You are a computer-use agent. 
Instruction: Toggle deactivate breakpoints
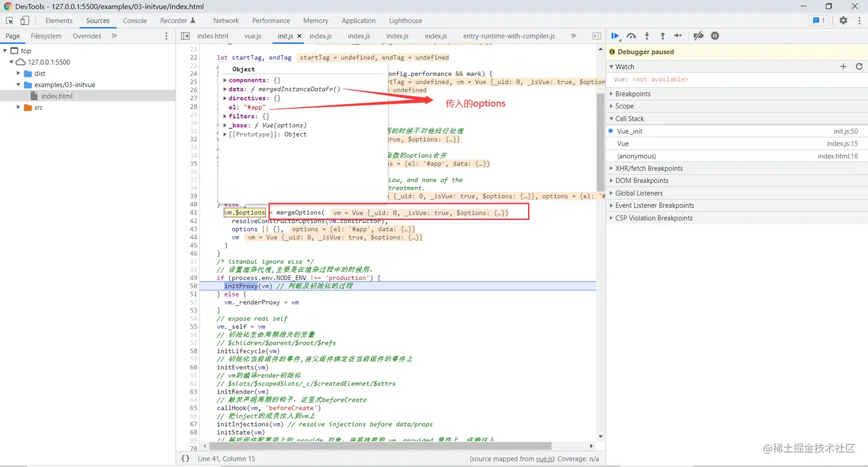pyautogui.click(x=699, y=36)
